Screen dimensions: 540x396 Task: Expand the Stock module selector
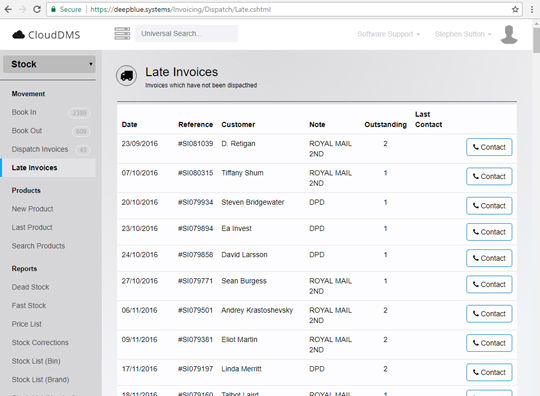(49, 64)
